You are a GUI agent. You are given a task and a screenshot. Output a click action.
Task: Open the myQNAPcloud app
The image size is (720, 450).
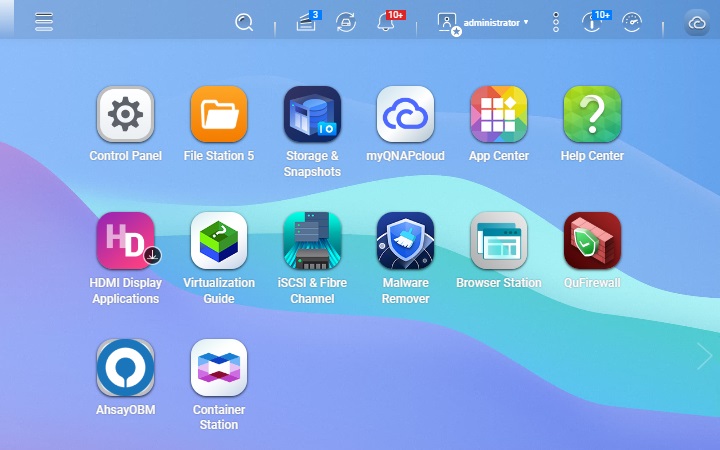point(405,115)
